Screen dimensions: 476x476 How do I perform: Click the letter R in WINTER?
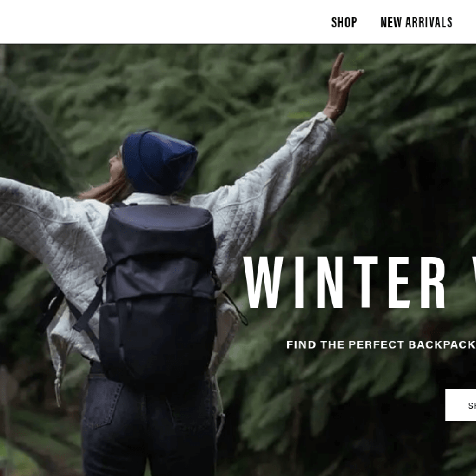click(432, 282)
